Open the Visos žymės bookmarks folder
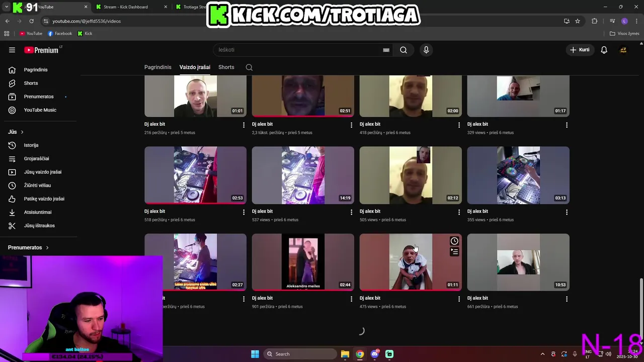Screen dimensions: 644x362 624,34
